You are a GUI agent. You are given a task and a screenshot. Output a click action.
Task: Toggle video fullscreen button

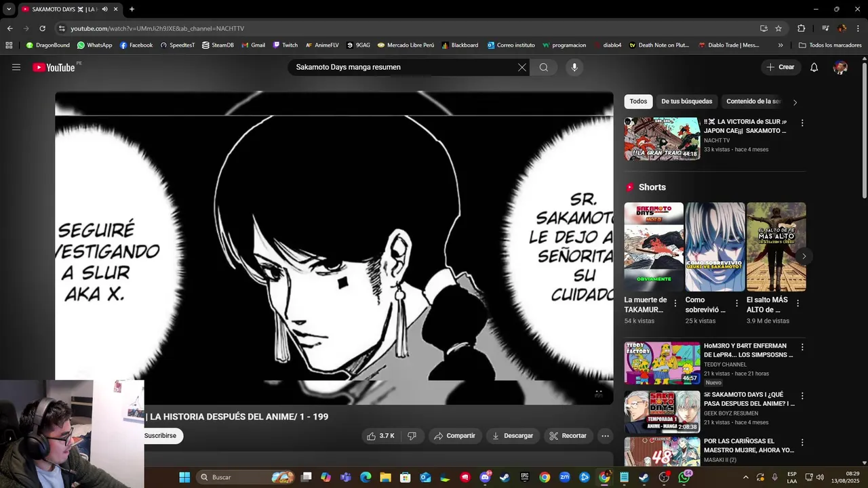(599, 393)
